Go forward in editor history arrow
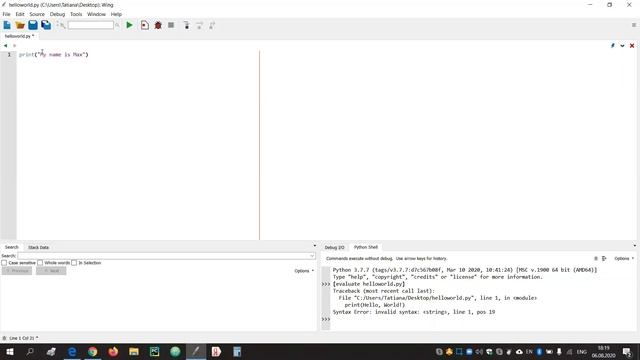Screen dimensions: 640x360 tap(14, 46)
